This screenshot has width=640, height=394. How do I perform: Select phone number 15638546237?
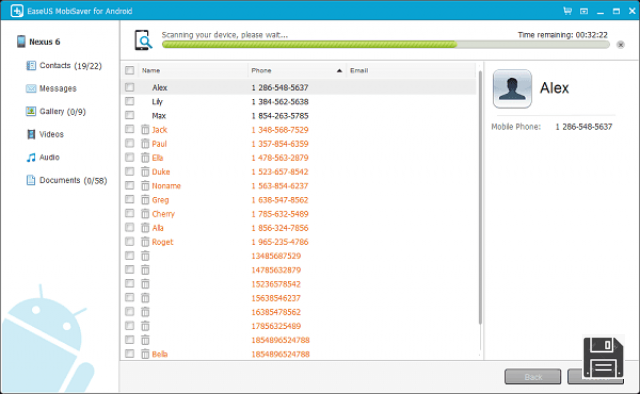pos(276,298)
